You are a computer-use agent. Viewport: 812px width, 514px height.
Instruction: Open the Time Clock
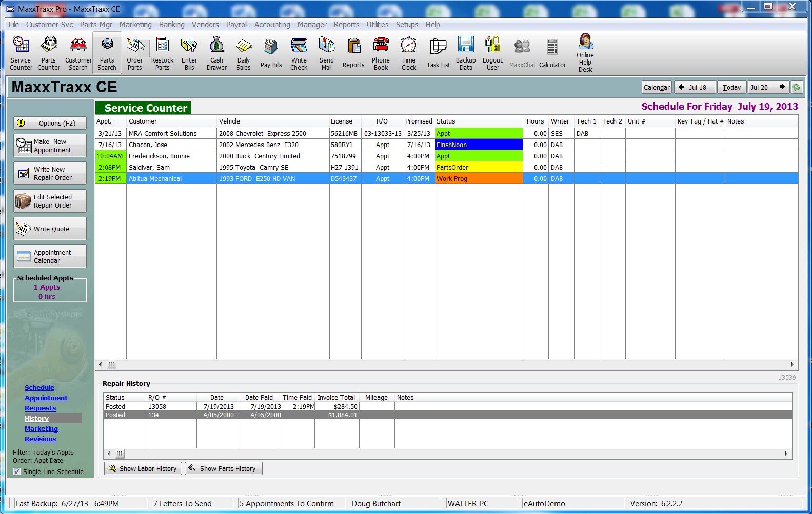click(409, 53)
